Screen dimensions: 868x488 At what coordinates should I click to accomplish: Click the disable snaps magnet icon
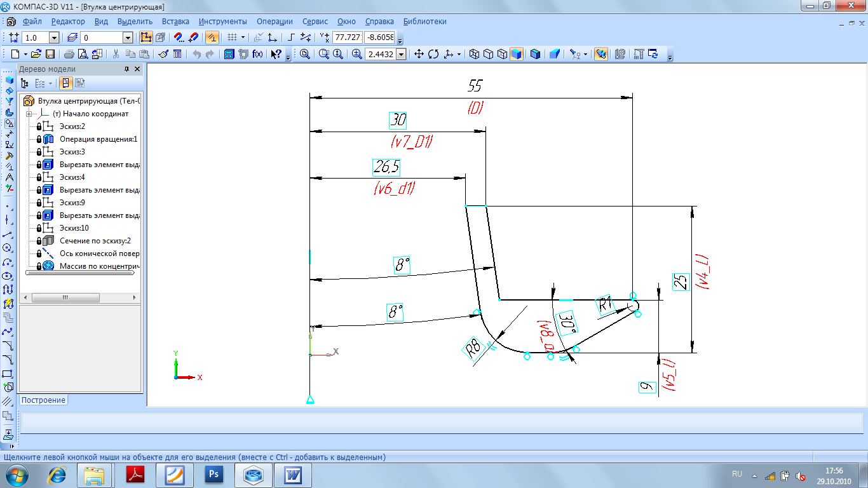[x=193, y=37]
